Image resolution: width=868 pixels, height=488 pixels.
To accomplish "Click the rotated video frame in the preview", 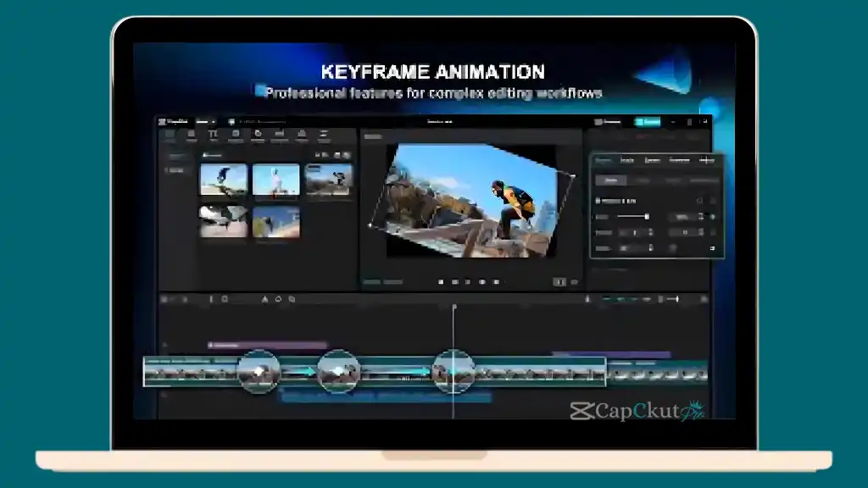I will click(x=471, y=201).
